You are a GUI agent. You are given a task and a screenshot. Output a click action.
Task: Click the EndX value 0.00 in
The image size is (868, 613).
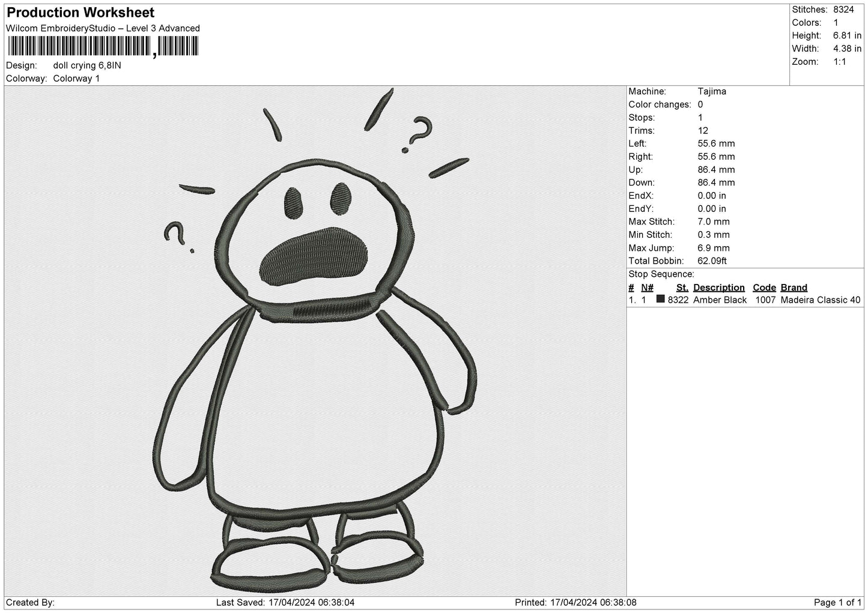click(712, 196)
